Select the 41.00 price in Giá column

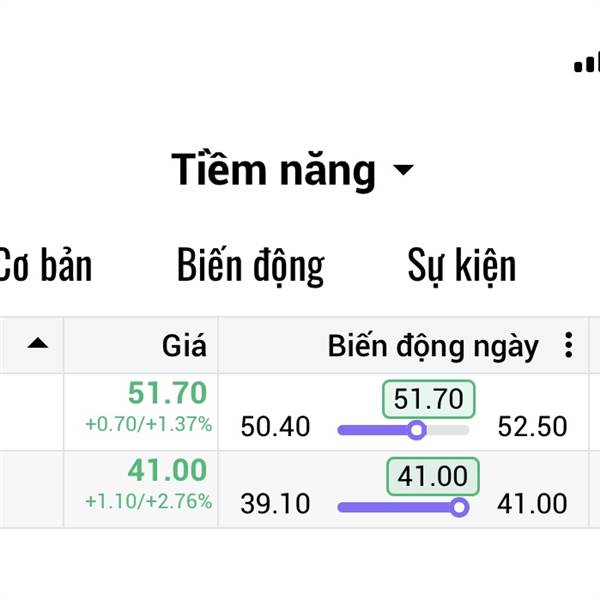point(167,470)
